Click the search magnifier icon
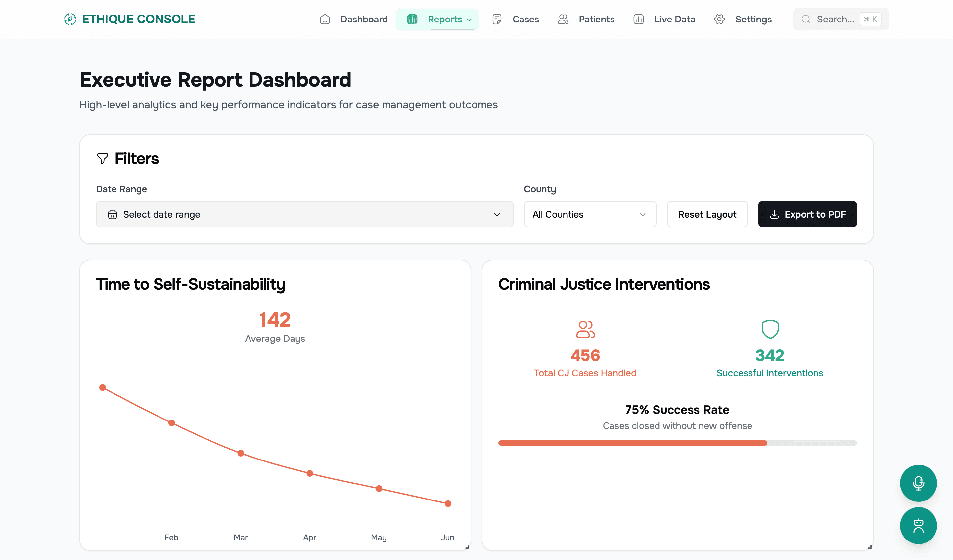Viewport: 953px width, 560px height. tap(806, 19)
